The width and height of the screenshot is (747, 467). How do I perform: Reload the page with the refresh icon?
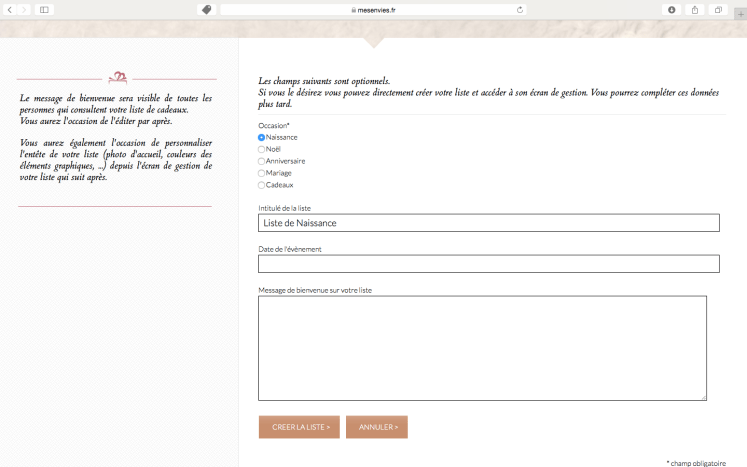pos(520,9)
